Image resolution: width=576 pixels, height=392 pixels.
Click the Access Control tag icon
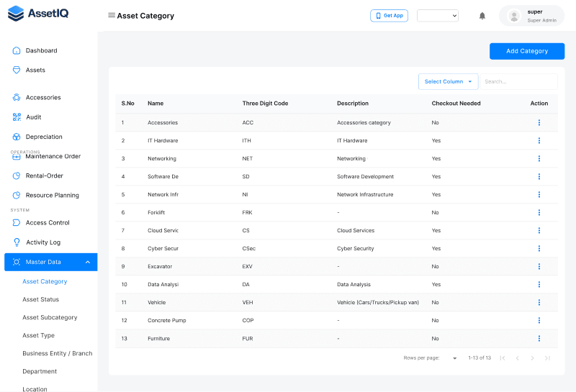(17, 223)
